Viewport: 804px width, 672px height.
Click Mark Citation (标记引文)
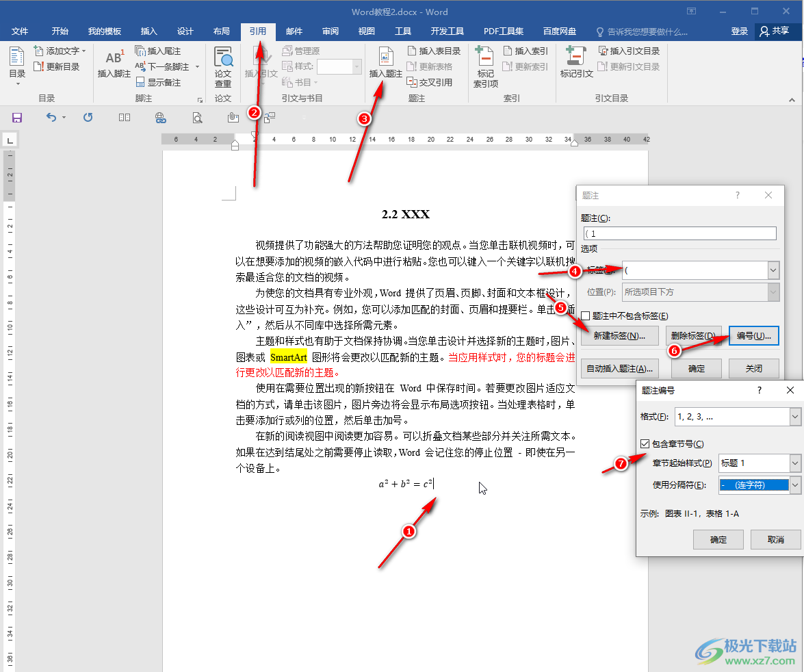coord(576,62)
